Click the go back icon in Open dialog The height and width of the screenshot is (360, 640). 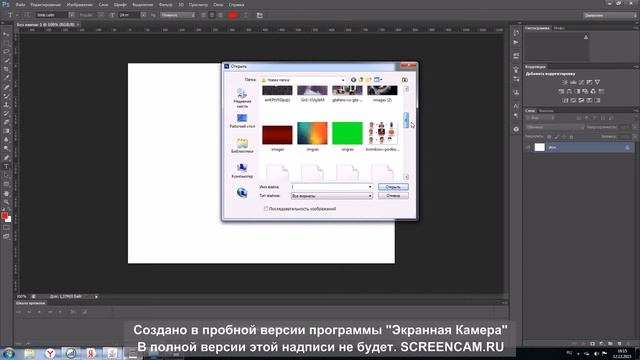[x=353, y=80]
